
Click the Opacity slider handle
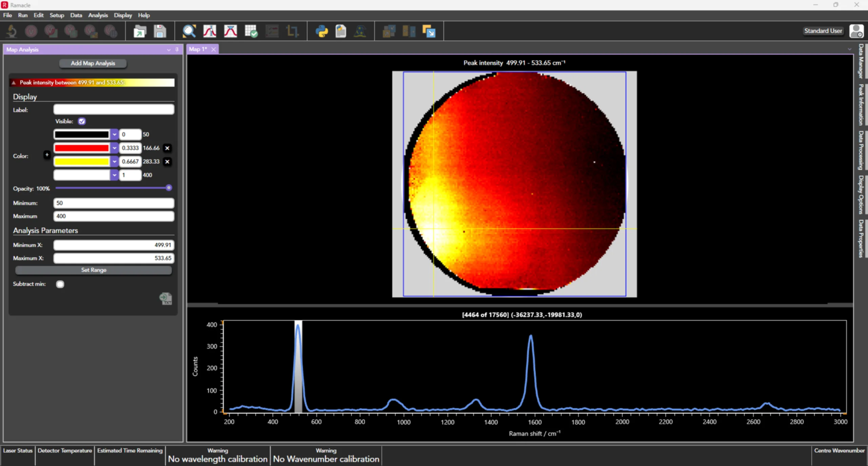point(169,188)
